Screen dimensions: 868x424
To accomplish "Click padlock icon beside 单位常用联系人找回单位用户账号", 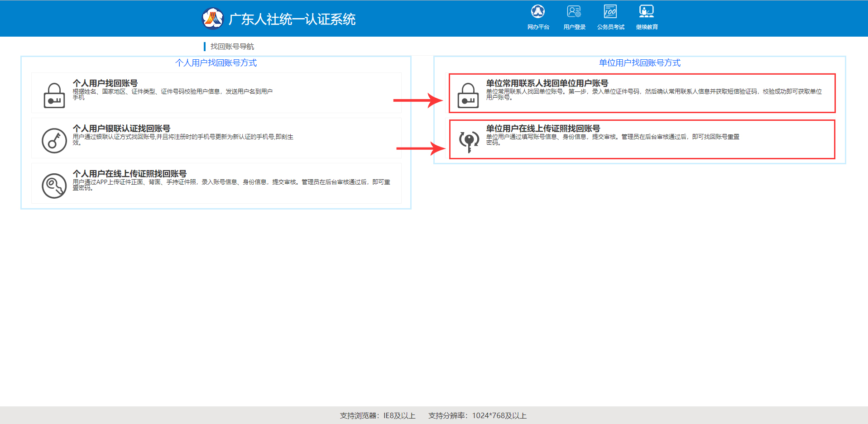I will (468, 95).
